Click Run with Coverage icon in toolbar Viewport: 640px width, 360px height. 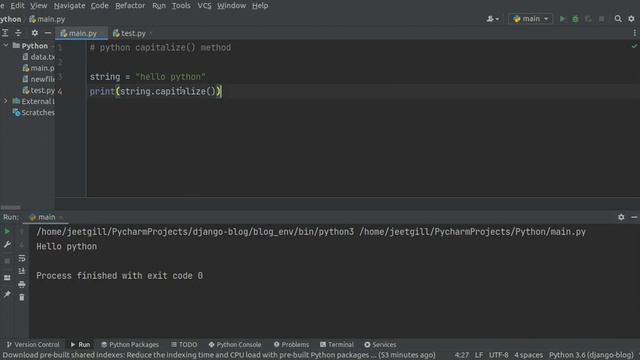(588, 19)
